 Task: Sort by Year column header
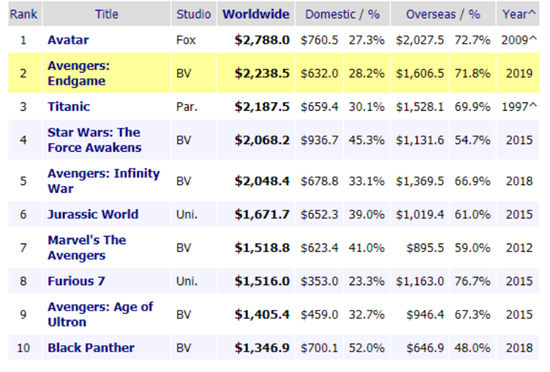518,14
